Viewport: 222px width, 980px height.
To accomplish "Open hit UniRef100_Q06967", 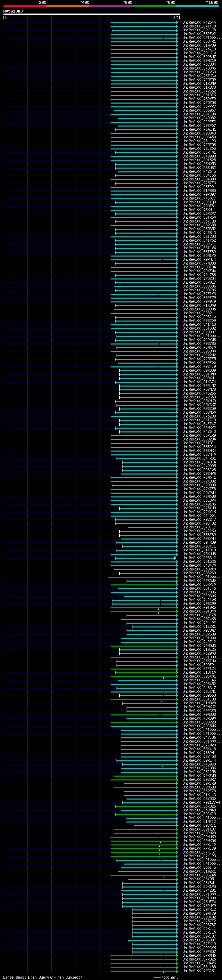I will pos(199,110).
